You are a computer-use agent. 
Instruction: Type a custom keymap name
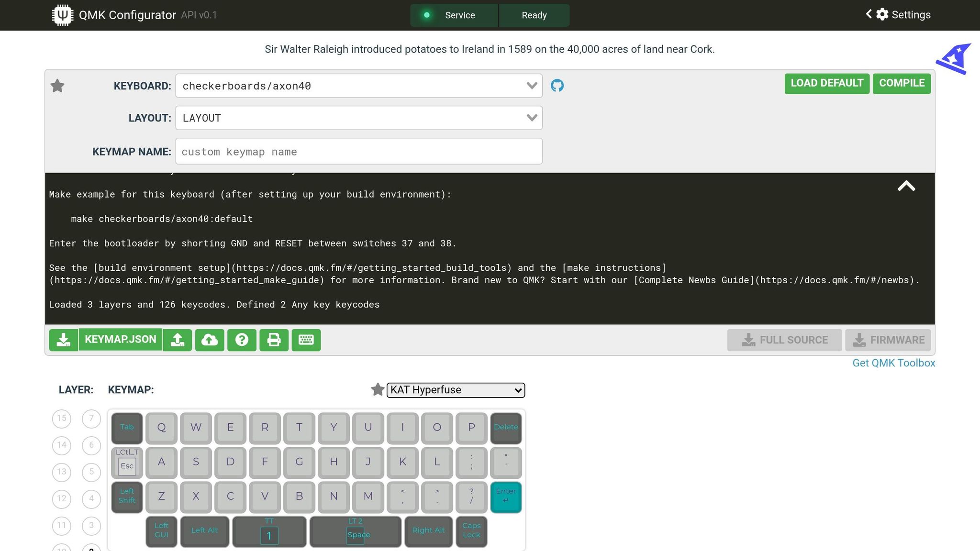[358, 151]
